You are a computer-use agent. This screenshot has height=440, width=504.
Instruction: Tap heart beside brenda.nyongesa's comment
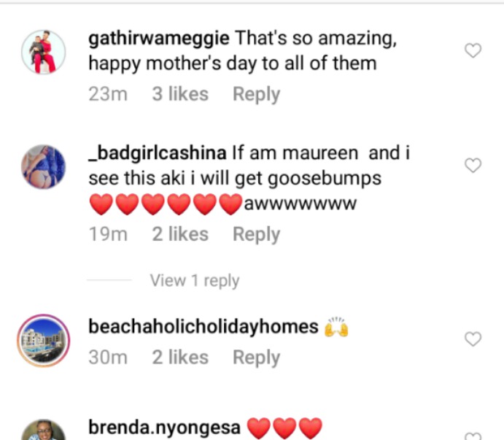pyautogui.click(x=473, y=436)
